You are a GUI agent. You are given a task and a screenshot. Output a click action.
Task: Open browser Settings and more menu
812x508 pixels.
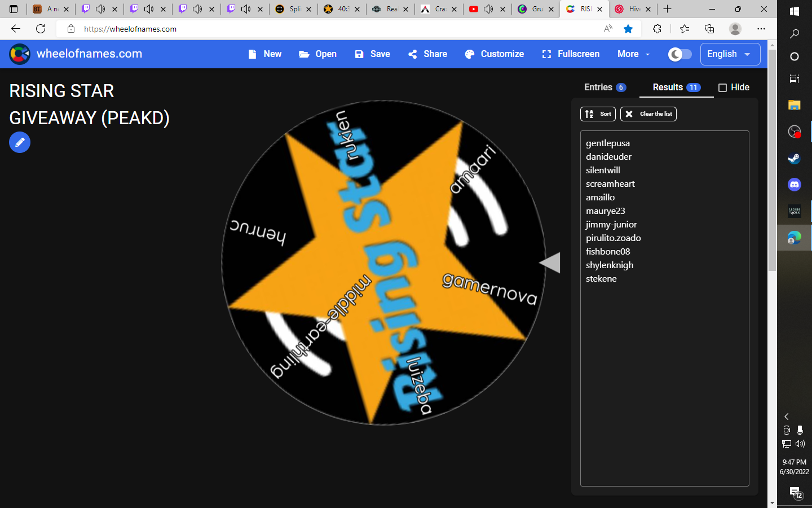click(x=761, y=29)
